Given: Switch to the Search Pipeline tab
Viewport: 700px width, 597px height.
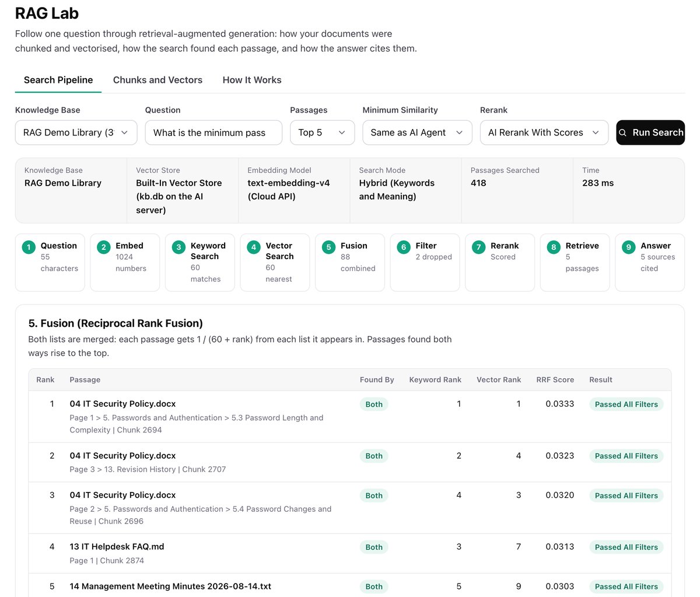Looking at the screenshot, I should [x=58, y=80].
